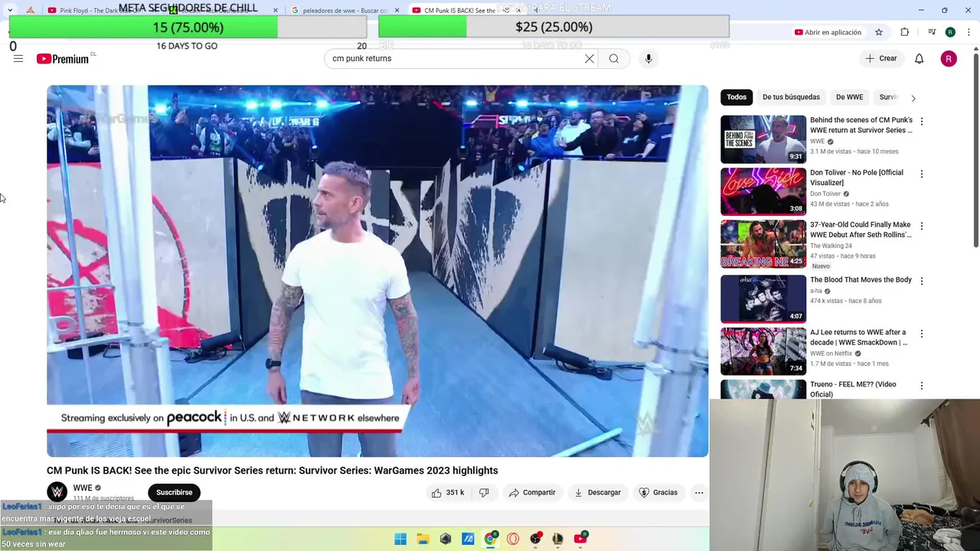Open Chrome media control icon
Viewport: 980px width, 551px height.
(932, 32)
